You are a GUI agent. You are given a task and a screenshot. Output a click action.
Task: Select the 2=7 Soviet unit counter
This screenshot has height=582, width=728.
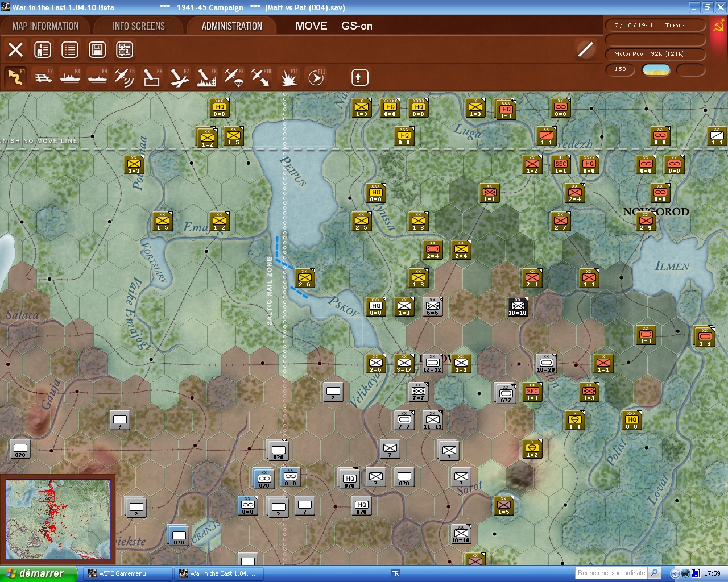click(560, 221)
